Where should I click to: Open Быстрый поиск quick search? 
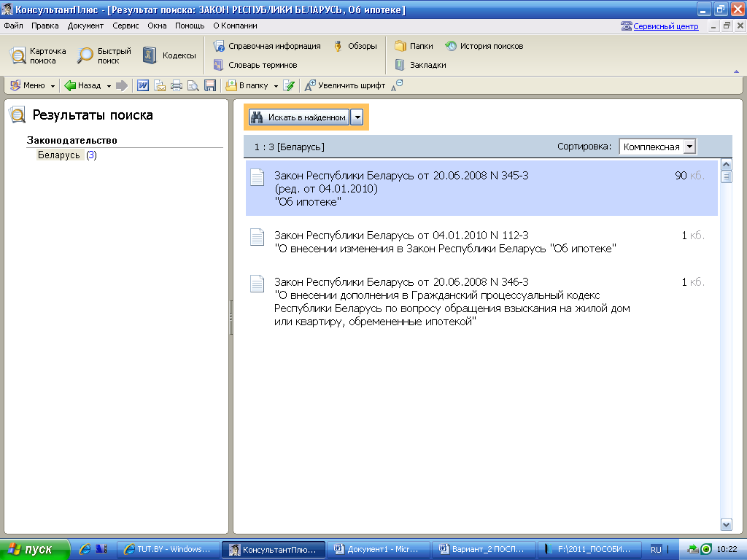pyautogui.click(x=104, y=55)
